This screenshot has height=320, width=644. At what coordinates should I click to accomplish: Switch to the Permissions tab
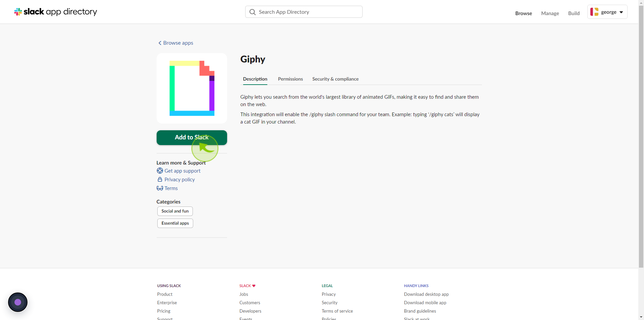point(290,79)
